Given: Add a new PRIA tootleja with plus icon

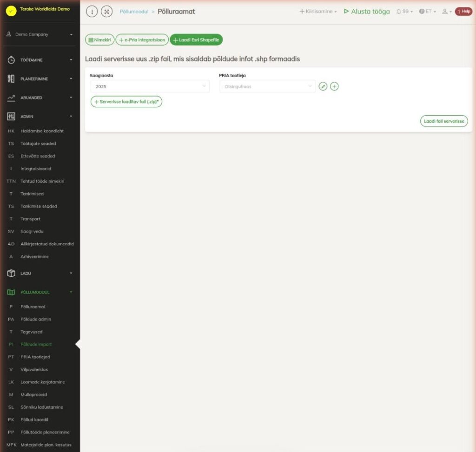Looking at the screenshot, I should 334,86.
